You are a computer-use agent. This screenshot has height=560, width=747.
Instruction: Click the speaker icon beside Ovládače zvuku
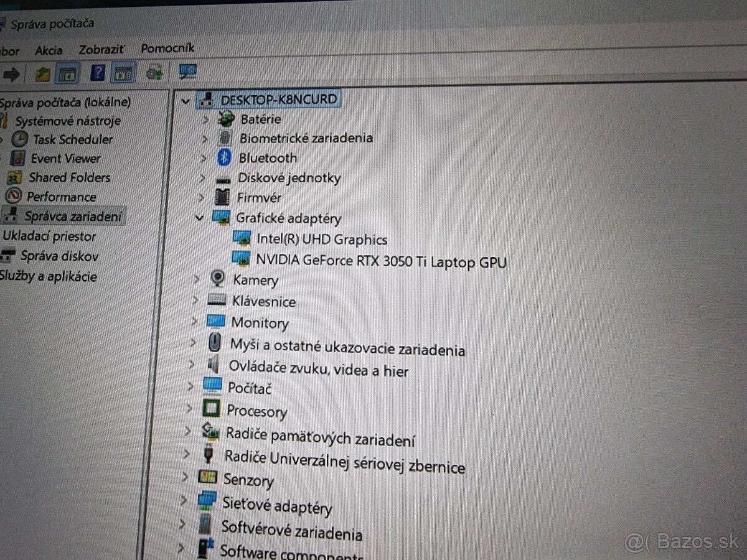[x=213, y=363]
